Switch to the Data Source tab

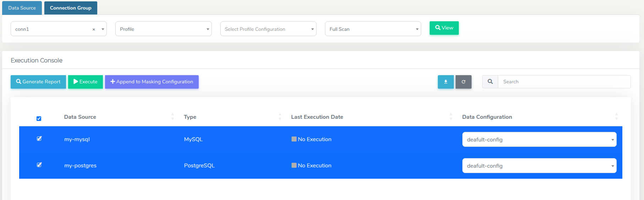(22, 8)
